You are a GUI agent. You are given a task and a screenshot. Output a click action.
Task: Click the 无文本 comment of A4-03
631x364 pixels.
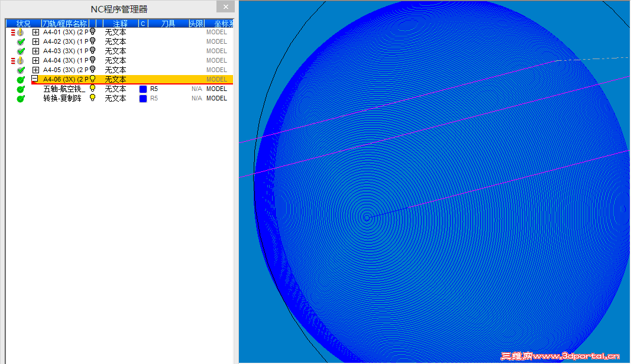click(x=115, y=51)
